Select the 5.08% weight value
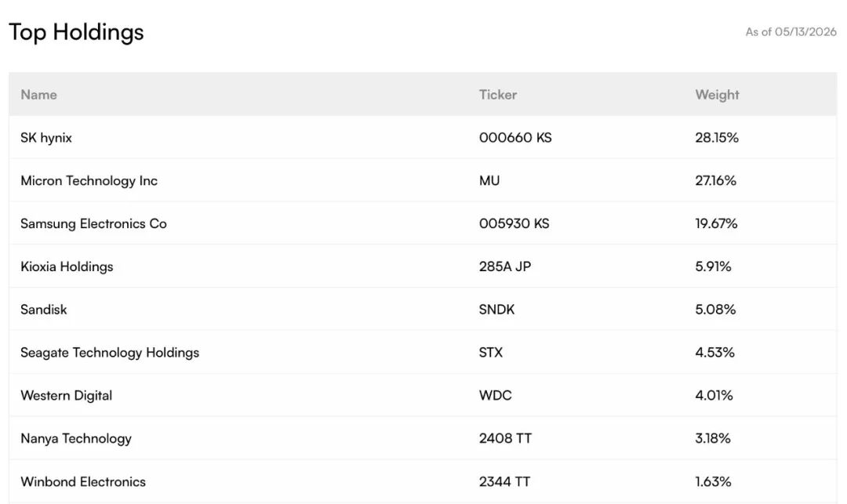The height and width of the screenshot is (504, 847). point(715,310)
